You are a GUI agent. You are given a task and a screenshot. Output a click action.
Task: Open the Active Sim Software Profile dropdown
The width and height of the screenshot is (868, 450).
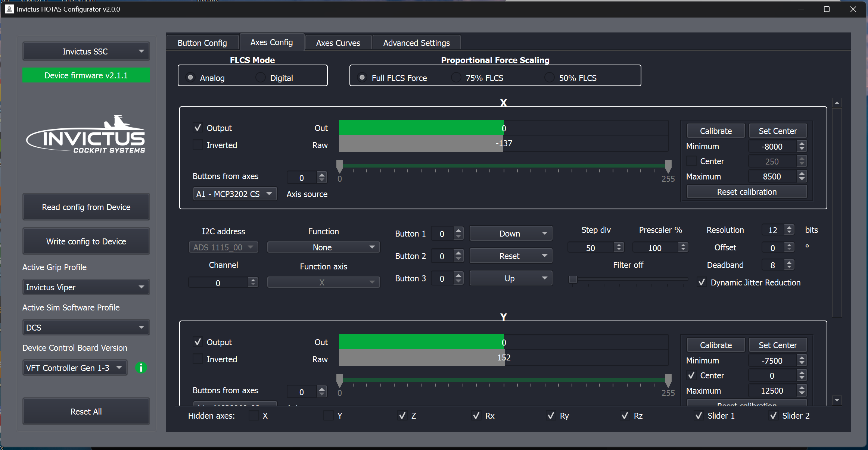pyautogui.click(x=86, y=328)
